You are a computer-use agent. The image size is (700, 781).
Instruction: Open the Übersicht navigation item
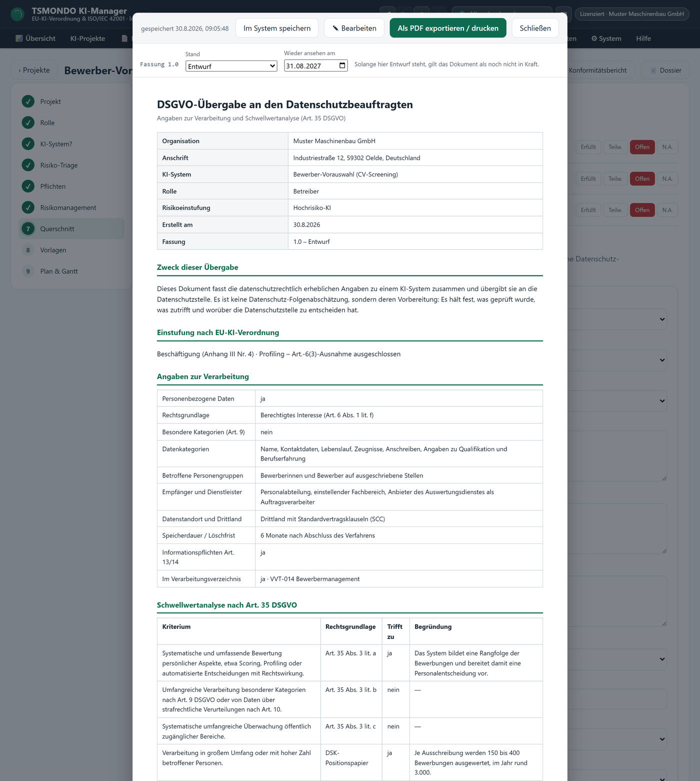pos(35,38)
